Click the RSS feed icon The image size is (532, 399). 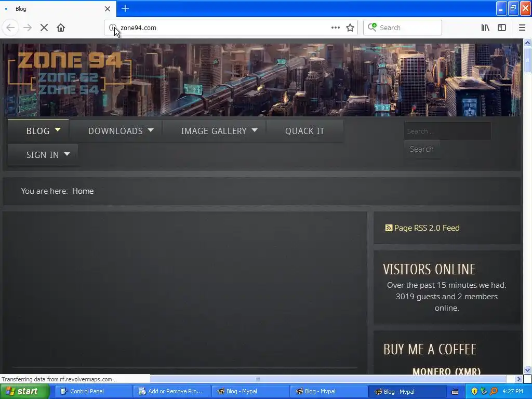pos(389,228)
